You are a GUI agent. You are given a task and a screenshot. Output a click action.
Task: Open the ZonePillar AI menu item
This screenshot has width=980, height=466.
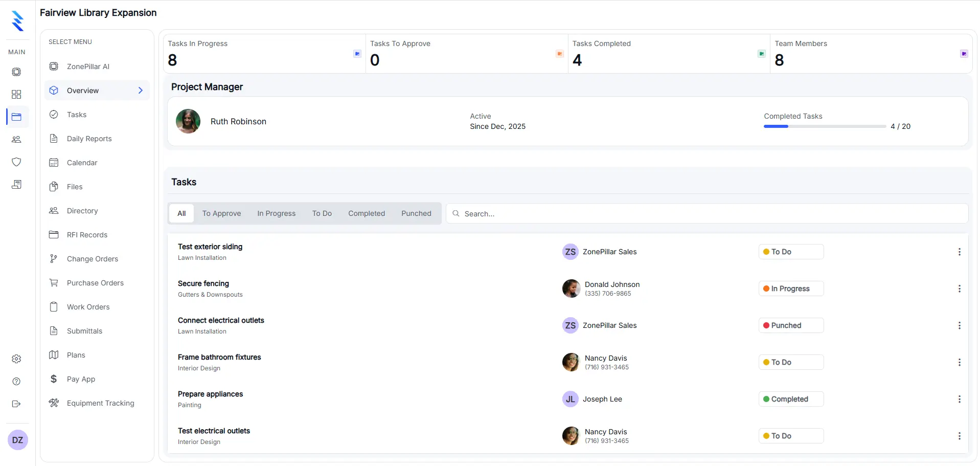click(87, 66)
